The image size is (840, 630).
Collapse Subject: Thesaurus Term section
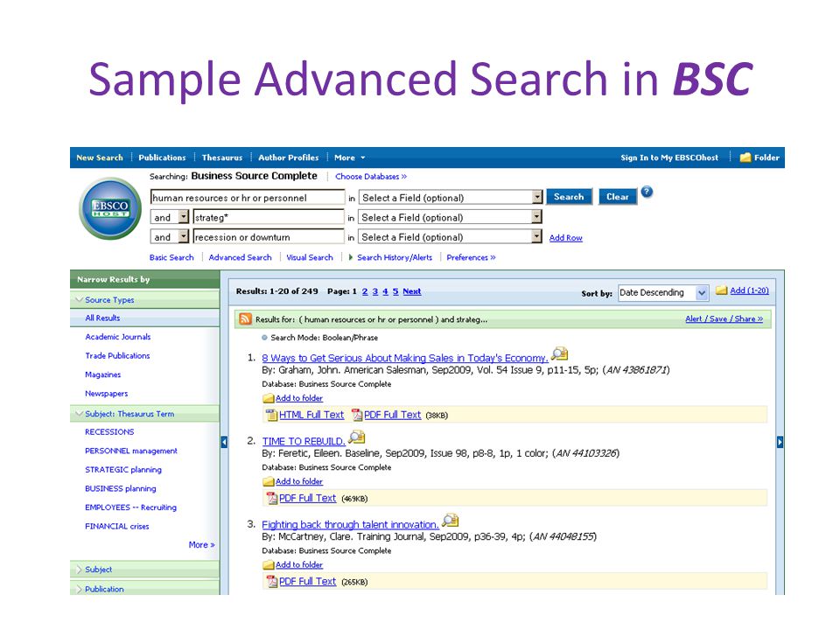pyautogui.click(x=80, y=414)
